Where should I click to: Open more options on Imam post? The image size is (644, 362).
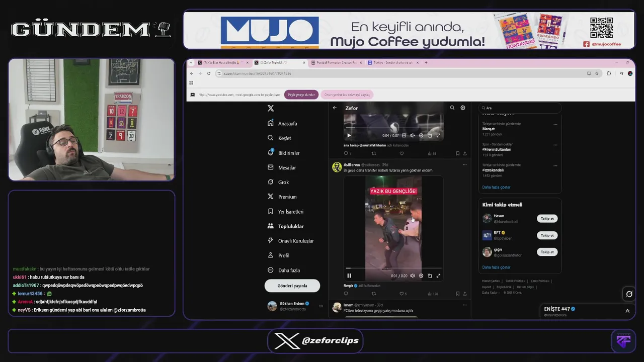[x=464, y=305]
